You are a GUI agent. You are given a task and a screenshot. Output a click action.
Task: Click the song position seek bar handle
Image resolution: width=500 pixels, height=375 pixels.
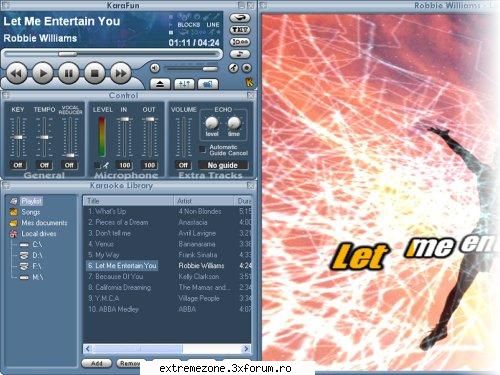(x=68, y=54)
